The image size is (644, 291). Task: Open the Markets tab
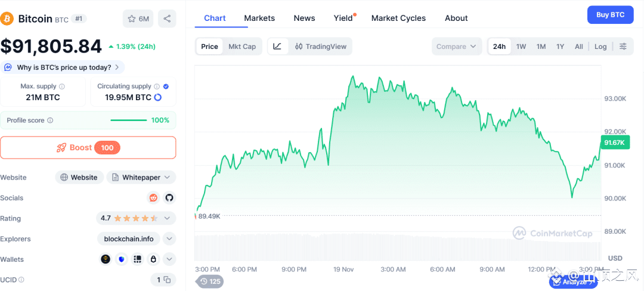click(259, 18)
